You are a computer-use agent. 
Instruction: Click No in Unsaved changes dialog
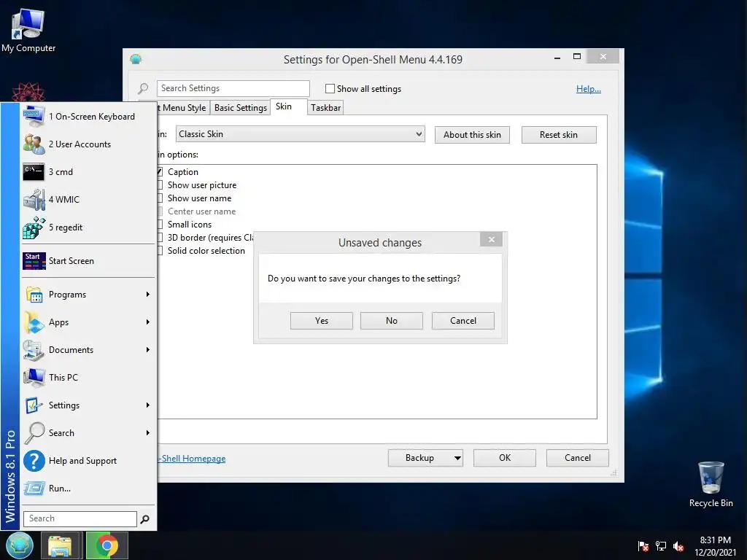pyautogui.click(x=392, y=321)
